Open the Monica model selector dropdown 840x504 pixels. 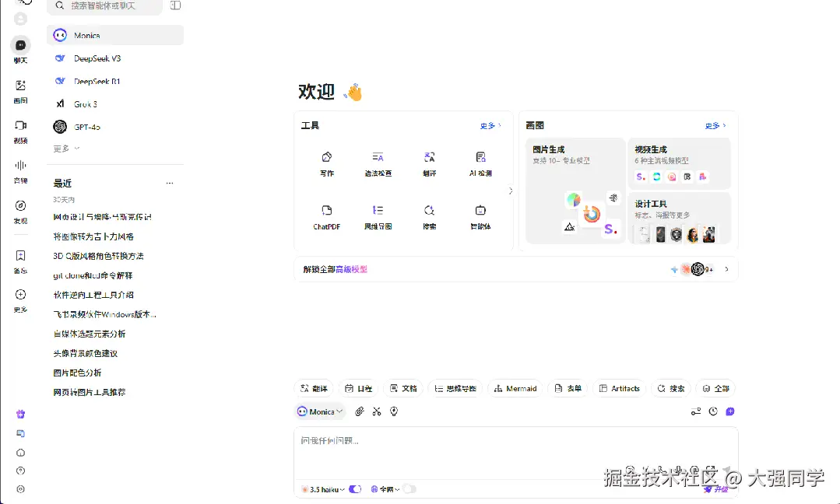pos(320,411)
